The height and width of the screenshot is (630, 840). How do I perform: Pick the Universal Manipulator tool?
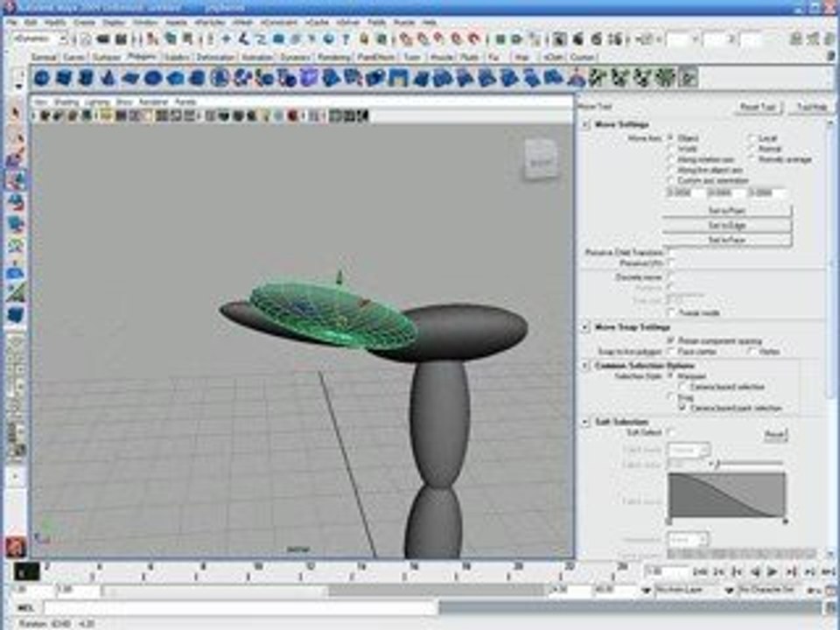pyautogui.click(x=16, y=247)
